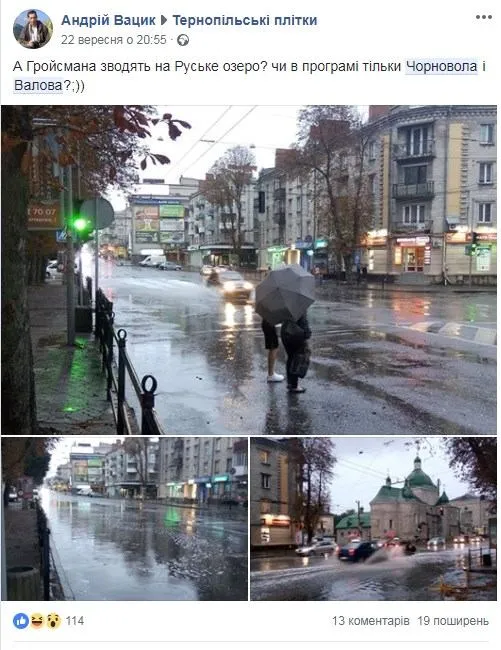Open the three-dot post options menu
The height and width of the screenshot is (650, 501).
[x=483, y=17]
